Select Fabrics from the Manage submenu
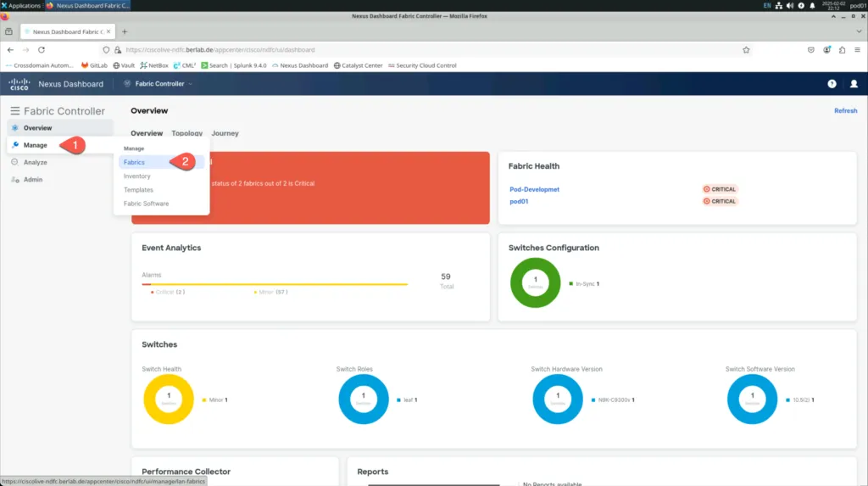The image size is (868, 486). [134, 162]
